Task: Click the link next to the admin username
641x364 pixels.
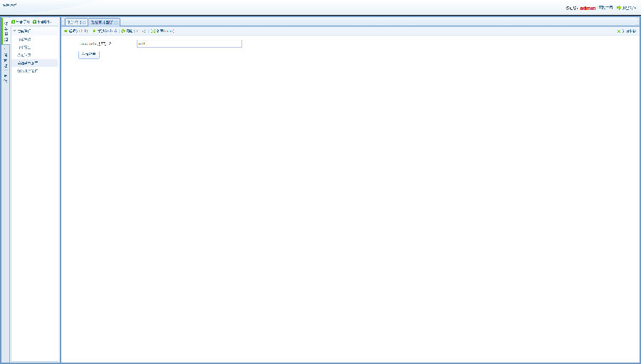Action: [605, 8]
